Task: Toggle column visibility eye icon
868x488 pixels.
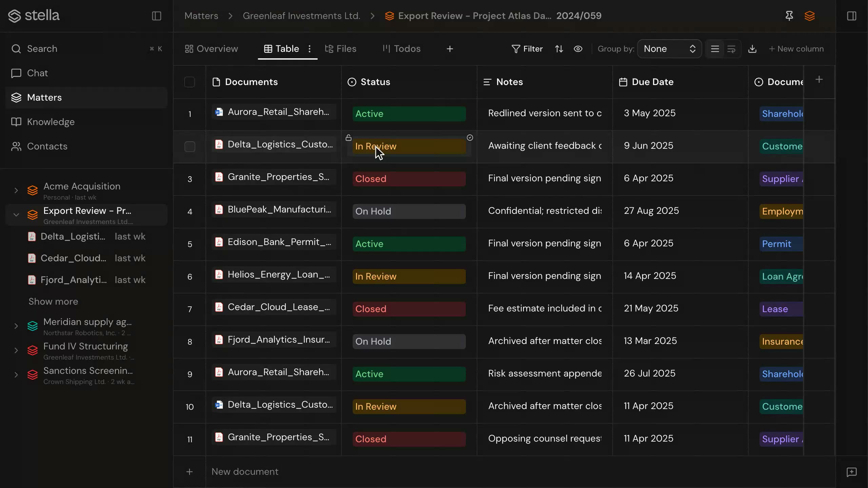Action: [x=578, y=49]
